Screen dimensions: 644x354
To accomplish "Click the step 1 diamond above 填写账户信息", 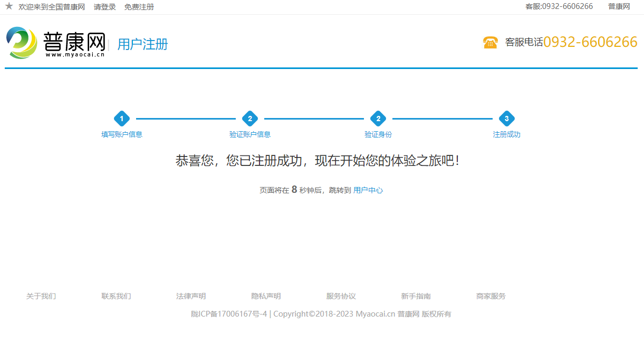I will click(122, 119).
